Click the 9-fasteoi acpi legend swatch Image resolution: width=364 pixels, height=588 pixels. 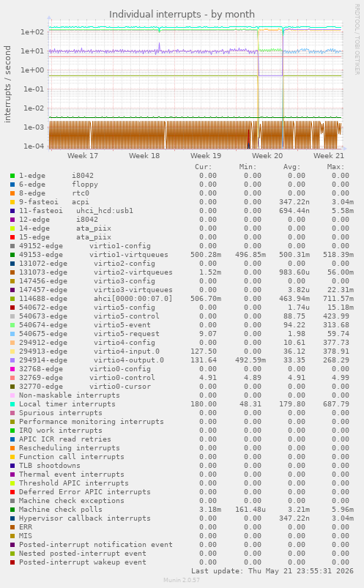click(12, 202)
